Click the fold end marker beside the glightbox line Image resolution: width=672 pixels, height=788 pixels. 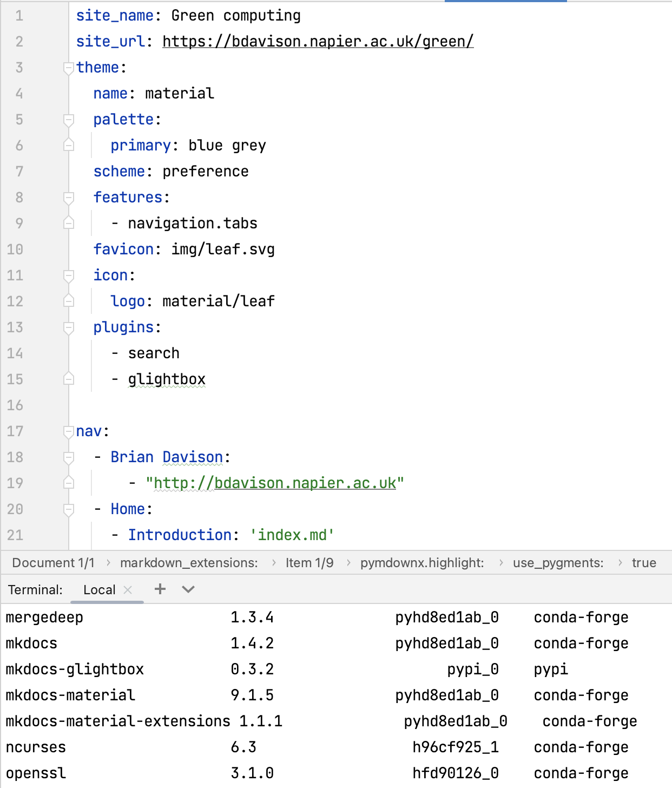pos(68,379)
